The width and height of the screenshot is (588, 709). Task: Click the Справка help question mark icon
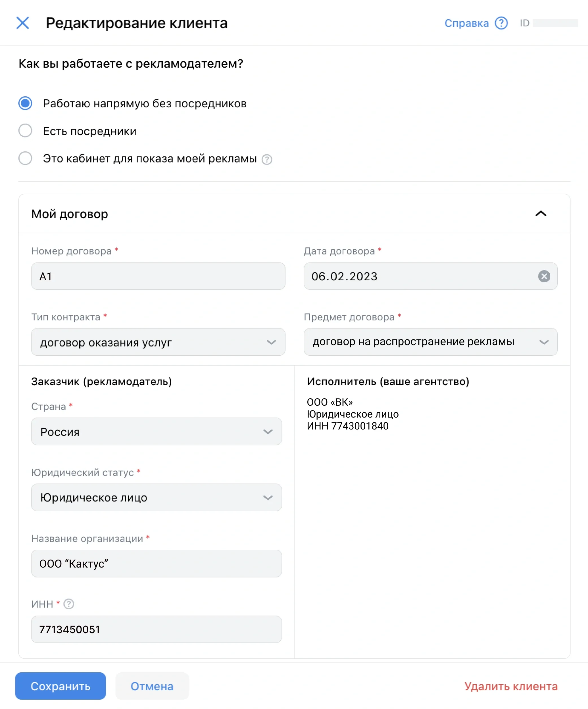[501, 23]
